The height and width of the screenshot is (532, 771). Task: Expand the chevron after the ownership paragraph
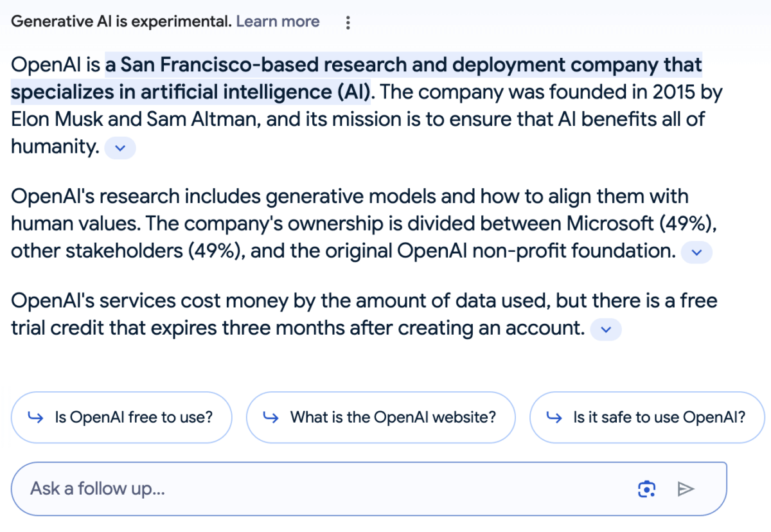pos(696,252)
